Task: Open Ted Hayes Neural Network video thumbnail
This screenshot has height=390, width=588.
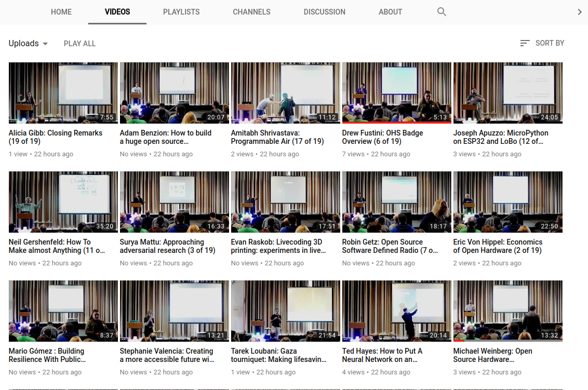Action: (396, 311)
